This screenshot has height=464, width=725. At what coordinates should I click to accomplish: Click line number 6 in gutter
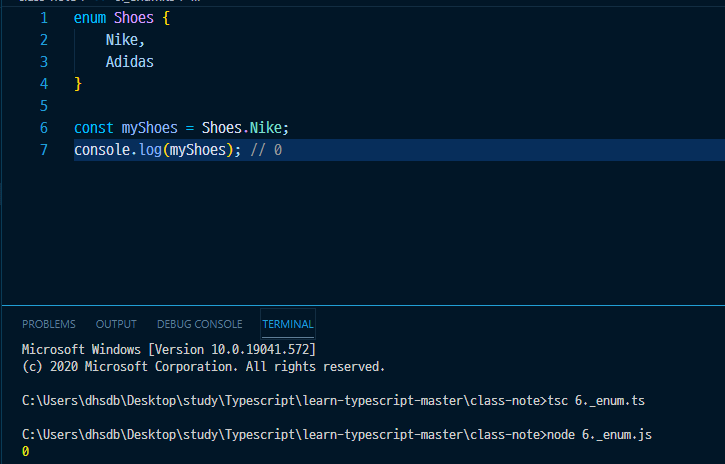pos(44,128)
